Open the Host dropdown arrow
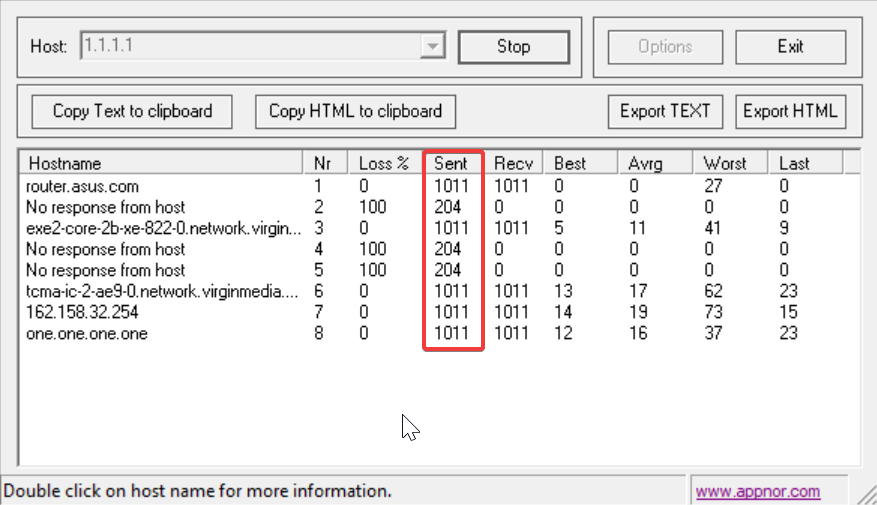 coord(433,46)
